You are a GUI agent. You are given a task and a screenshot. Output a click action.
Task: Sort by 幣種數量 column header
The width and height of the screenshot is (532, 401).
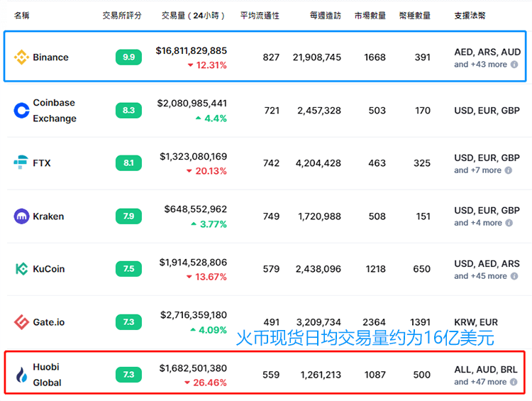[x=415, y=16]
